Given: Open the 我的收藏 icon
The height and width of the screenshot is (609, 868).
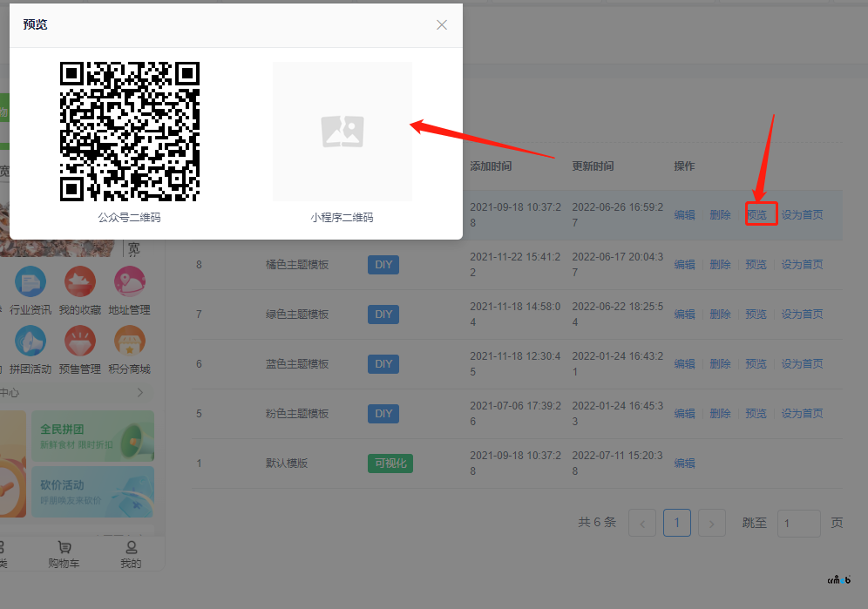Looking at the screenshot, I should (80, 282).
